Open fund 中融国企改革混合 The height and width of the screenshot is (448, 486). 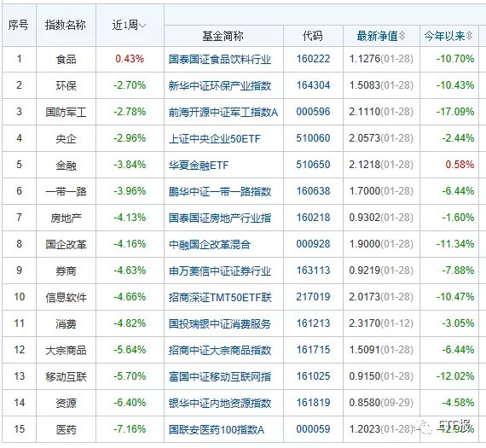pyautogui.click(x=210, y=244)
